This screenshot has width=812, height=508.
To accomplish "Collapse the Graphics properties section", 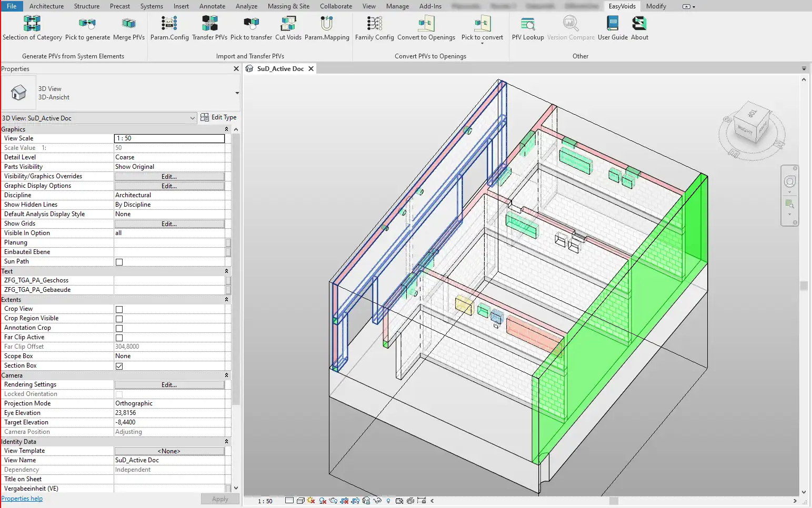I will (x=227, y=129).
